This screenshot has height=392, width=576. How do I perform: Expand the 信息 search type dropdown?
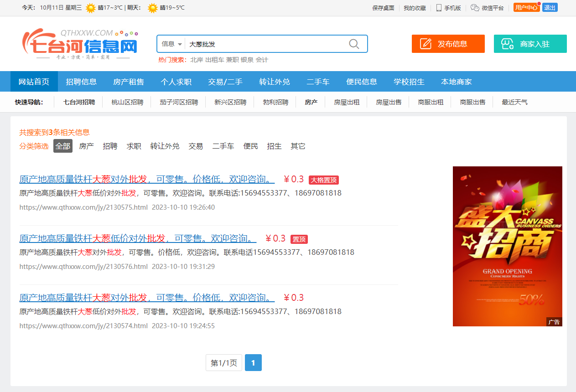172,44
